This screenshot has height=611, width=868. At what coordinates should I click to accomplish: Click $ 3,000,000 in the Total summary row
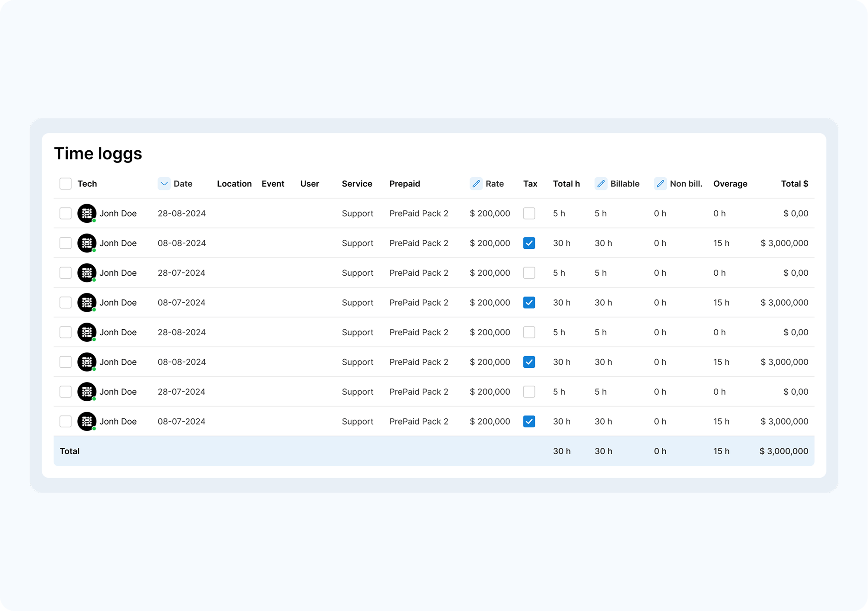pos(784,451)
